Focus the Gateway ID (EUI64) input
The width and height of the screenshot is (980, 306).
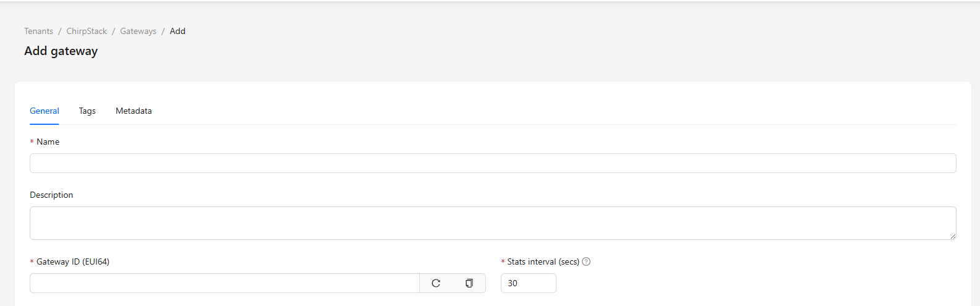[x=224, y=283]
